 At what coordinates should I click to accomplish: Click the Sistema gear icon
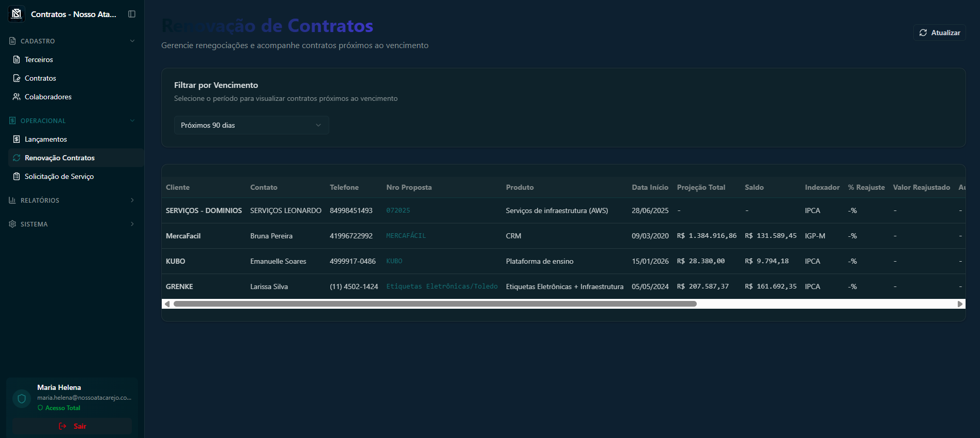pos(12,224)
